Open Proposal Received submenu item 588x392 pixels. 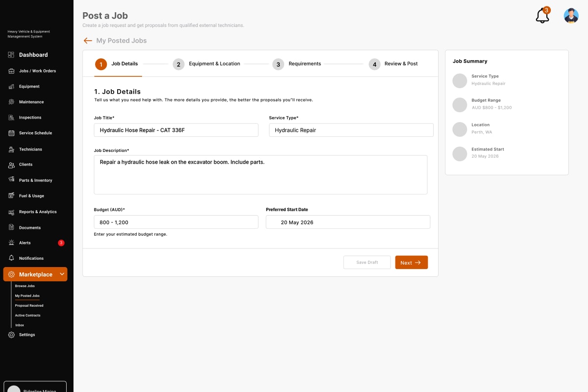click(29, 306)
